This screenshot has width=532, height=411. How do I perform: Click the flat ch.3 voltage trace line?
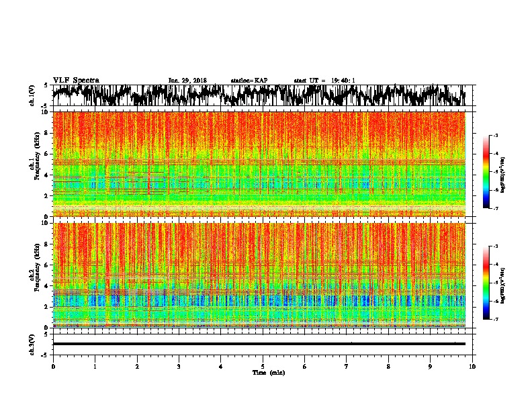click(259, 344)
